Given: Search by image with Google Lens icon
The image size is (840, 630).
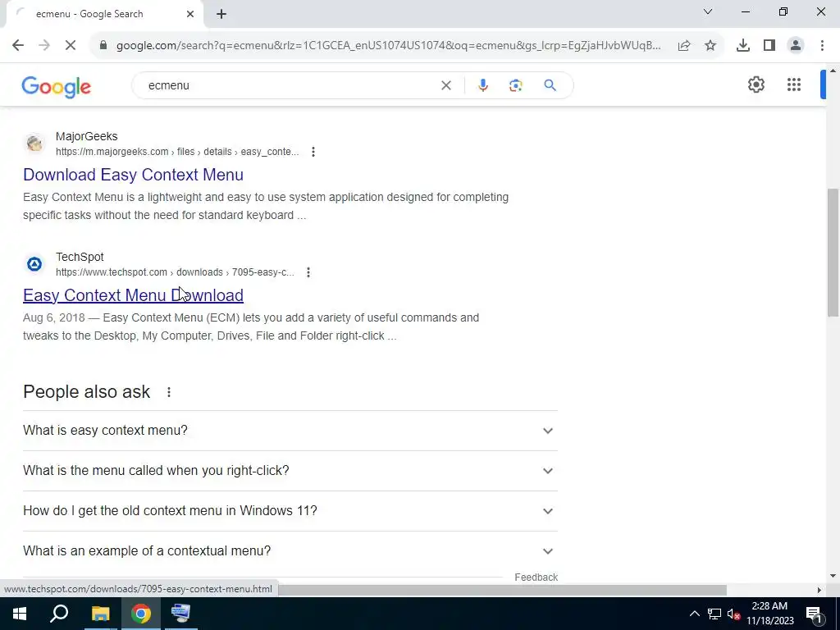Looking at the screenshot, I should pyautogui.click(x=515, y=85).
